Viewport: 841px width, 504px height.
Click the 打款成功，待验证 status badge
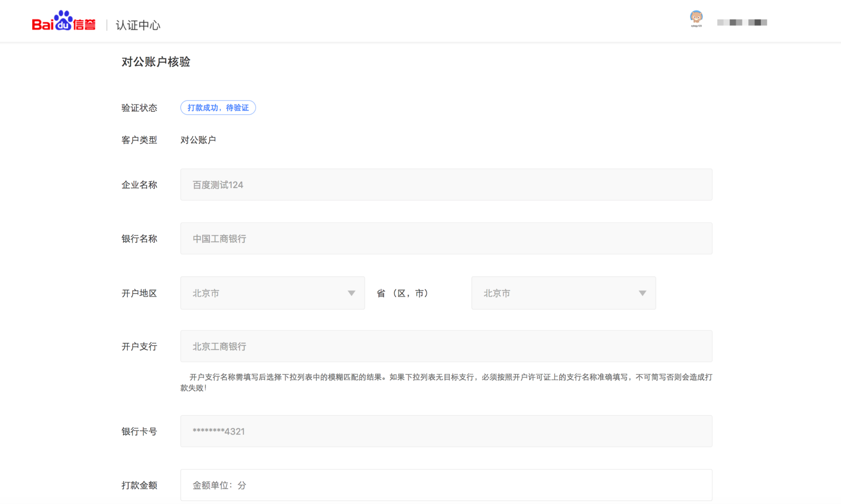point(218,107)
